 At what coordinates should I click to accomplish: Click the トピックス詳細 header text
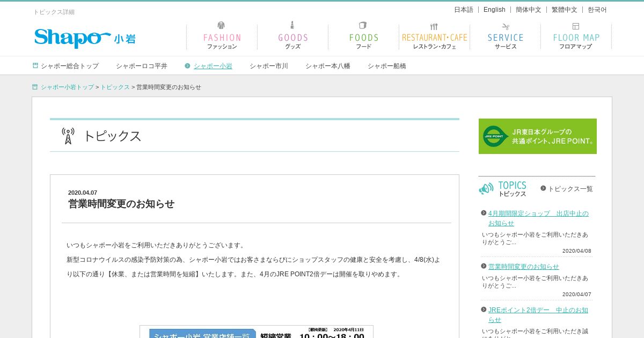click(x=54, y=12)
